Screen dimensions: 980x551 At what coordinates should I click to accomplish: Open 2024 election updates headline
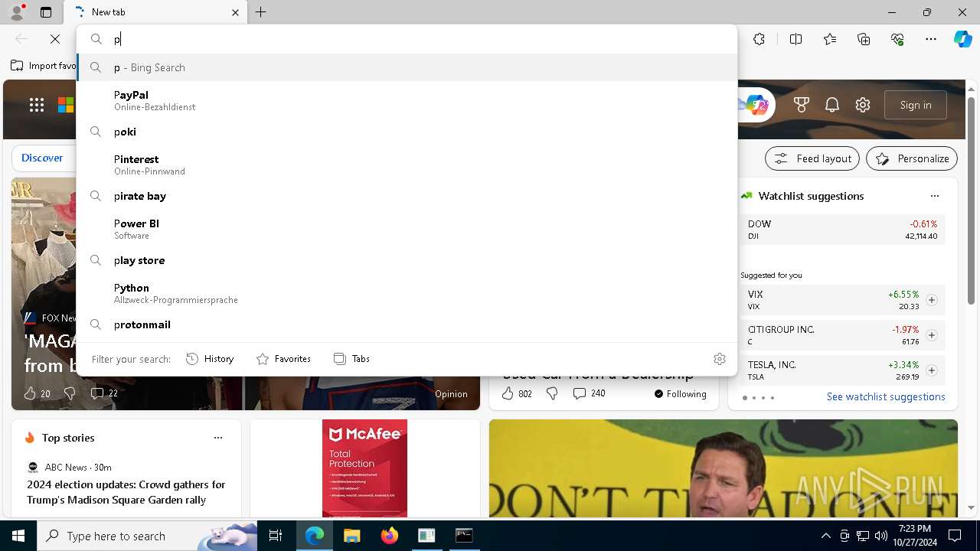click(x=126, y=492)
